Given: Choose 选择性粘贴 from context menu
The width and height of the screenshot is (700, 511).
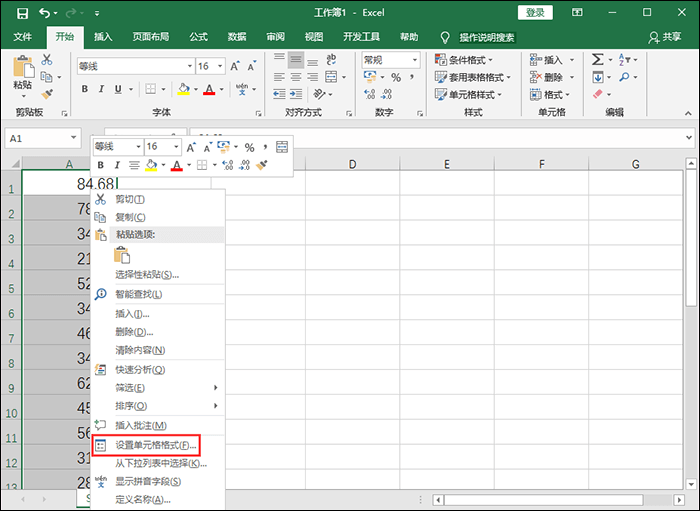Looking at the screenshot, I should 158,274.
